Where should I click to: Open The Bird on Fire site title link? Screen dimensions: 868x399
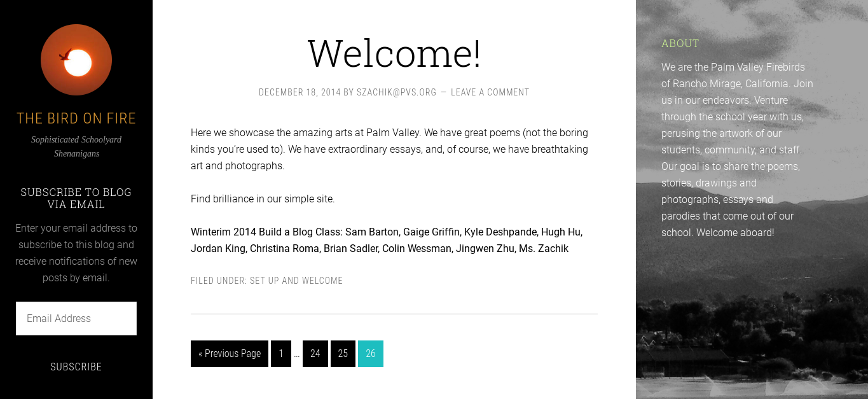point(76,118)
